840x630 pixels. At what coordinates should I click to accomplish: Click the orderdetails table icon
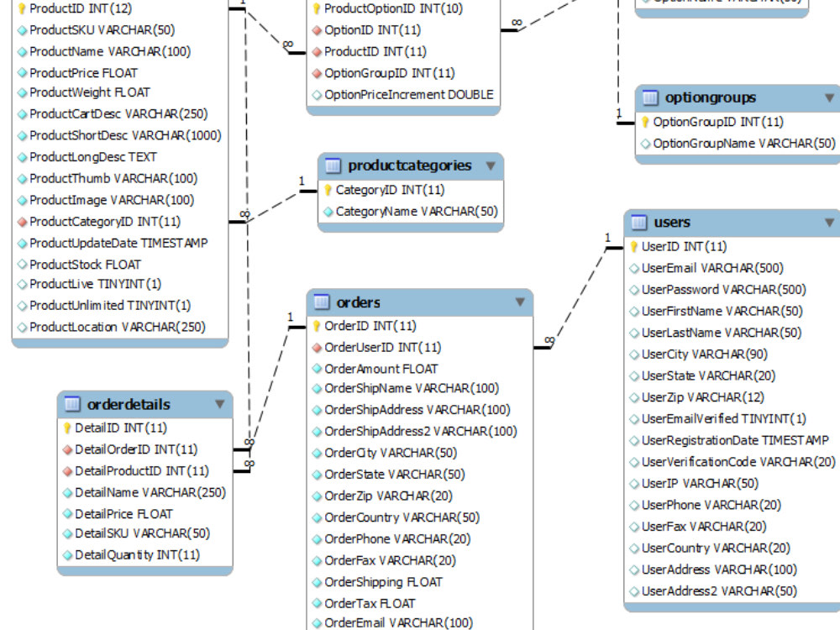tap(71, 404)
